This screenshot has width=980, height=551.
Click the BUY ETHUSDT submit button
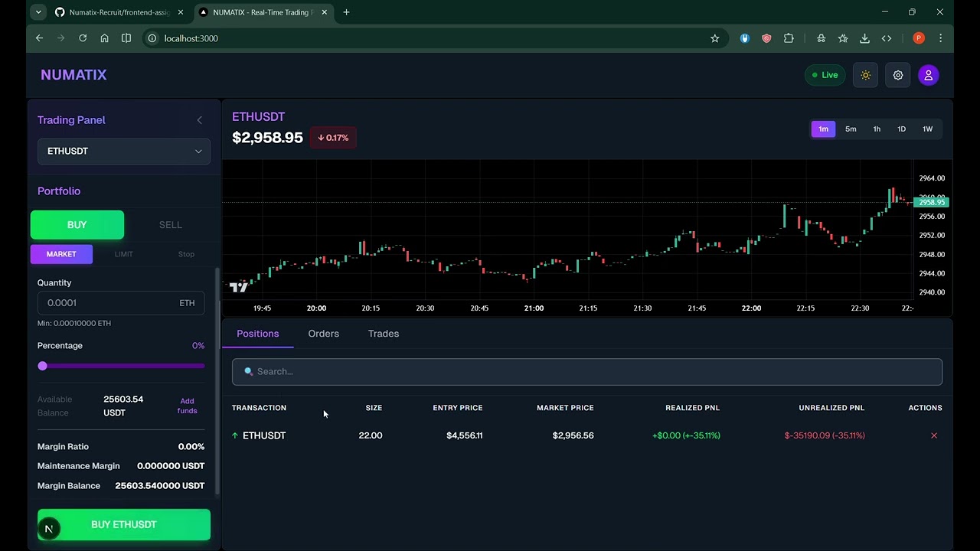tap(124, 524)
